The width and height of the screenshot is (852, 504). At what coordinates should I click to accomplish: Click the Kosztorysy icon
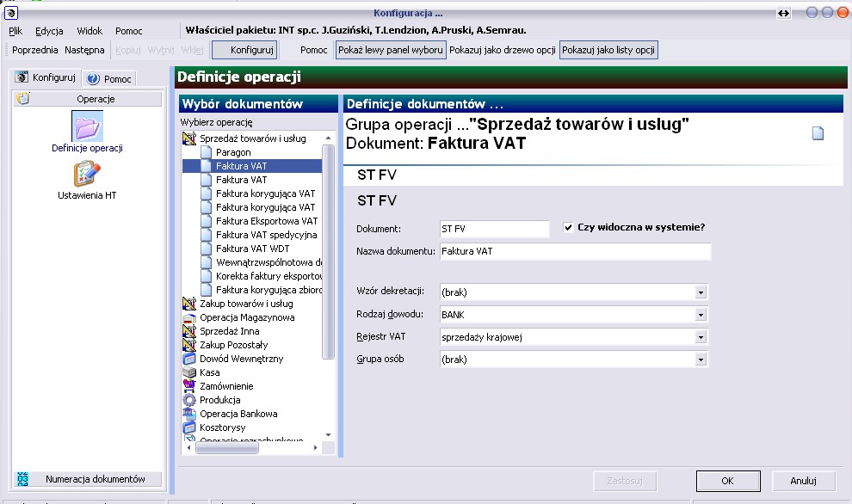coord(189,427)
